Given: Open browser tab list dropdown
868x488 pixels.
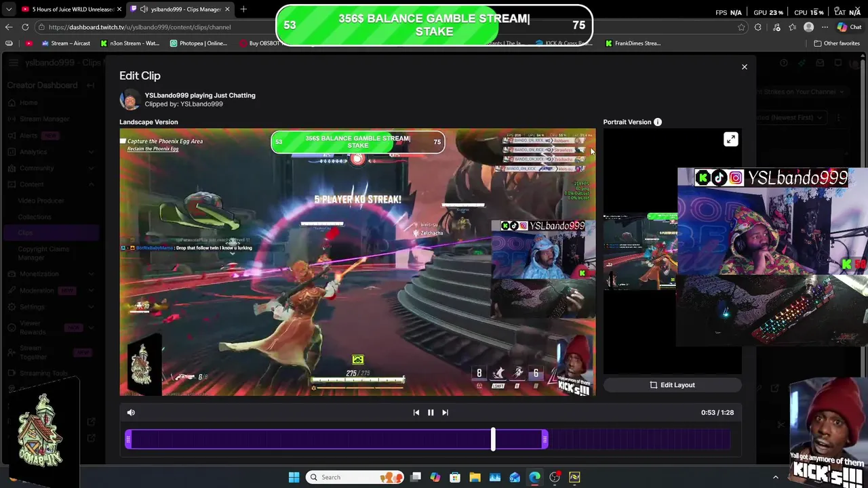Looking at the screenshot, I should pos(8,9).
